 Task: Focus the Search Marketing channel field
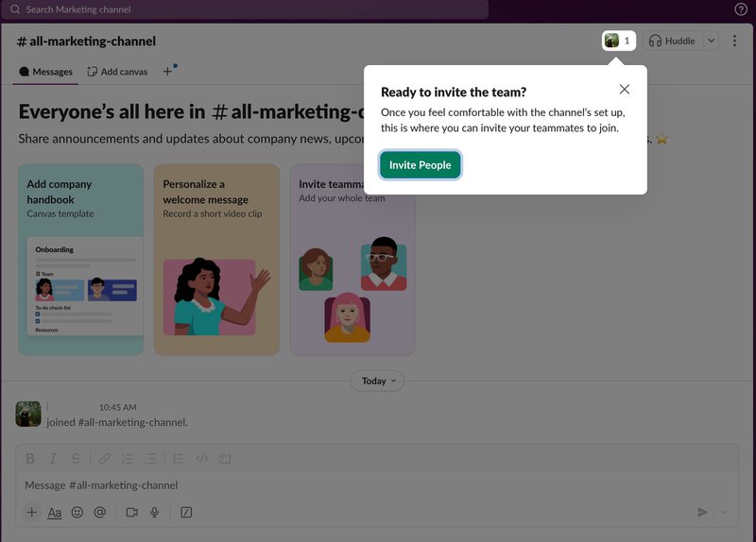[x=245, y=9]
